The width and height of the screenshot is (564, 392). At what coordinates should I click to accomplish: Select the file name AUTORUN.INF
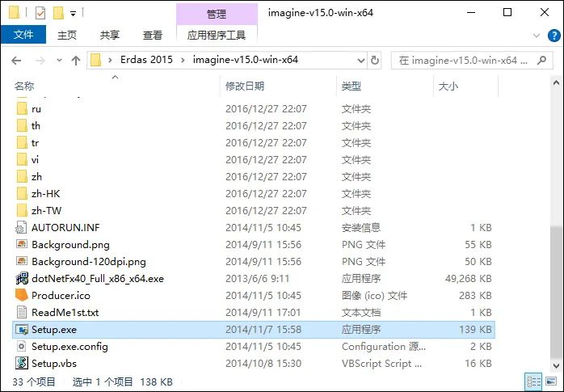(x=65, y=228)
